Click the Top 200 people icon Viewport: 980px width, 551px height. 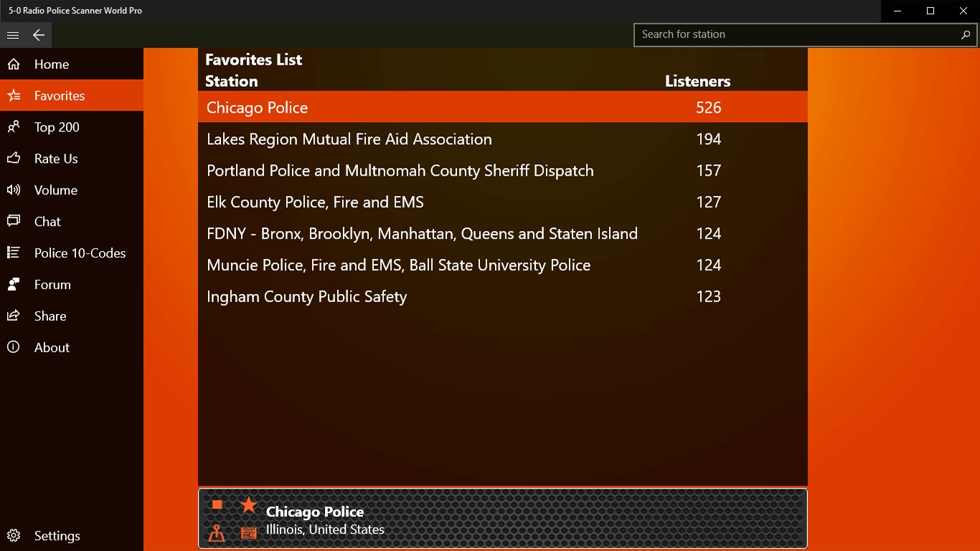click(x=13, y=128)
